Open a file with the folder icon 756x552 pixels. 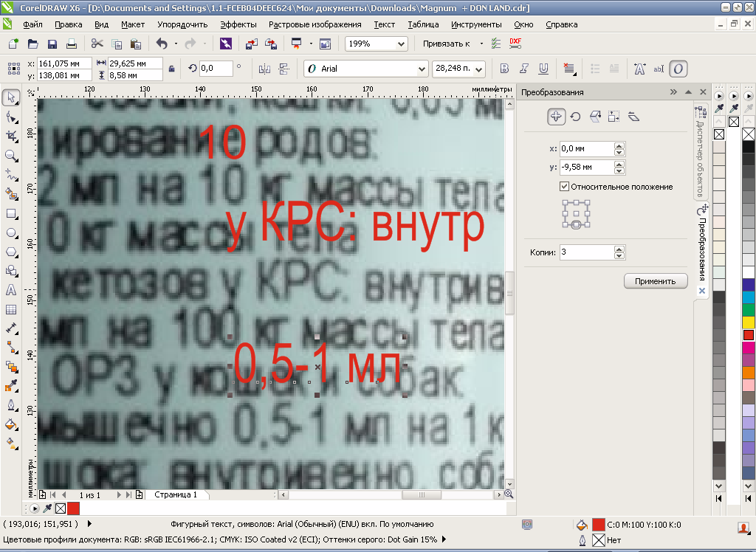coord(32,44)
